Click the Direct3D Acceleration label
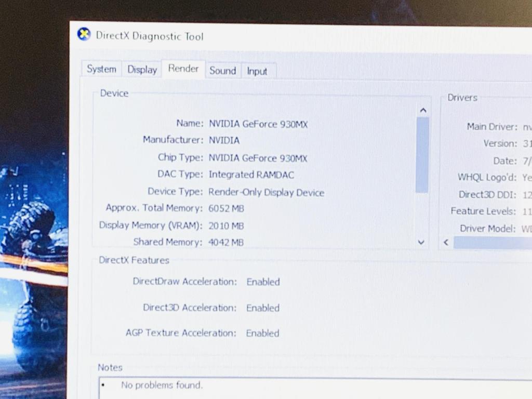Viewport: 532px width, 399px height. (x=190, y=308)
